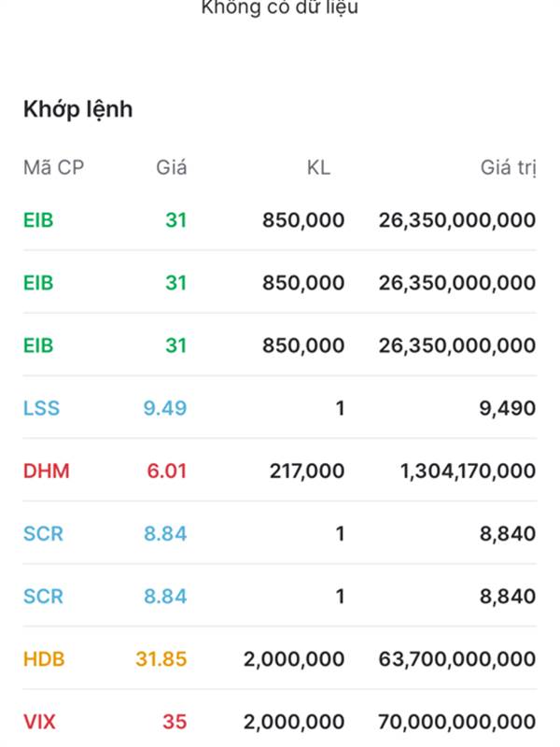Image resolution: width=560 pixels, height=747 pixels.
Task: Select the LSS price 9.49
Action: 165,408
